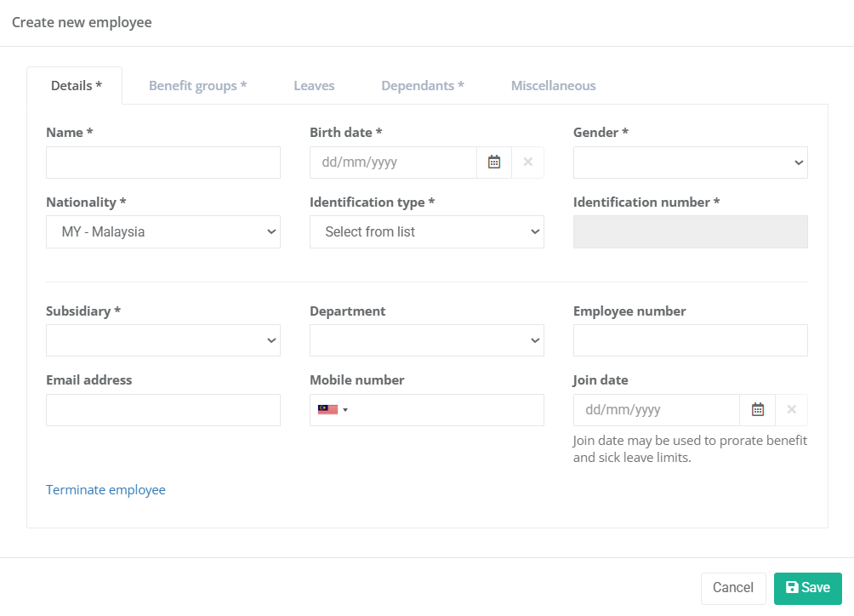854x616 pixels.
Task: Expand the Gender dropdown
Action: point(690,163)
